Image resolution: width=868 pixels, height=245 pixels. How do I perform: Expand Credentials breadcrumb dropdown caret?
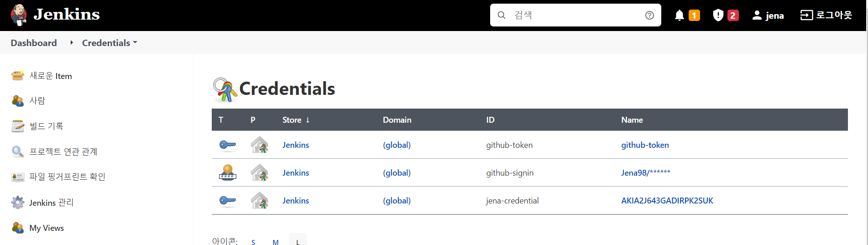[135, 42]
